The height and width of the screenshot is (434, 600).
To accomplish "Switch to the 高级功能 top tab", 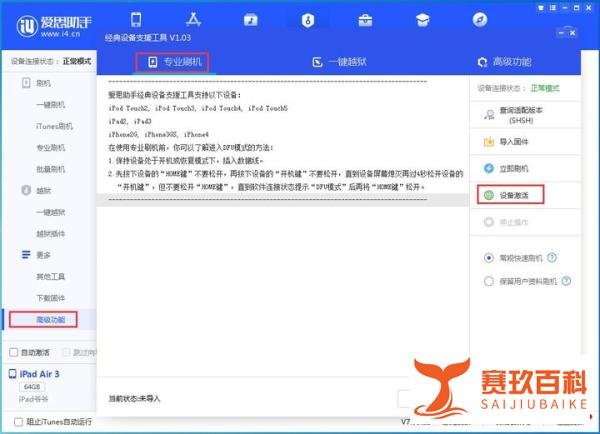I will click(x=504, y=62).
